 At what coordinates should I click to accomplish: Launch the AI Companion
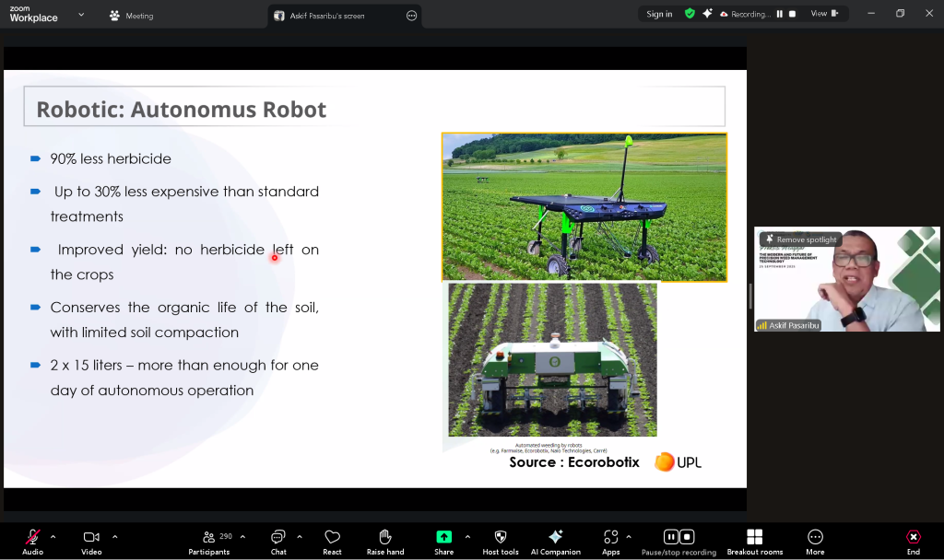[x=555, y=537]
